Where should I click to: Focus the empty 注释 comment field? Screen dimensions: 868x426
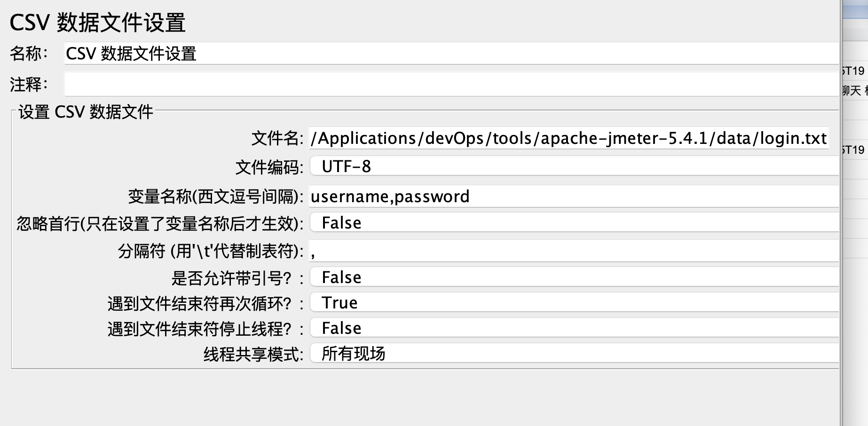tap(450, 85)
